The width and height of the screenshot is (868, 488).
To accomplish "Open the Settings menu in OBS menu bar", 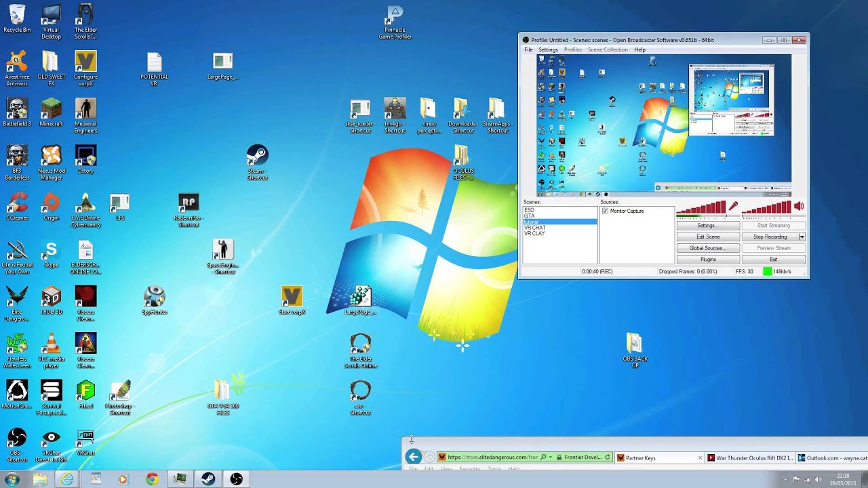I will (548, 50).
